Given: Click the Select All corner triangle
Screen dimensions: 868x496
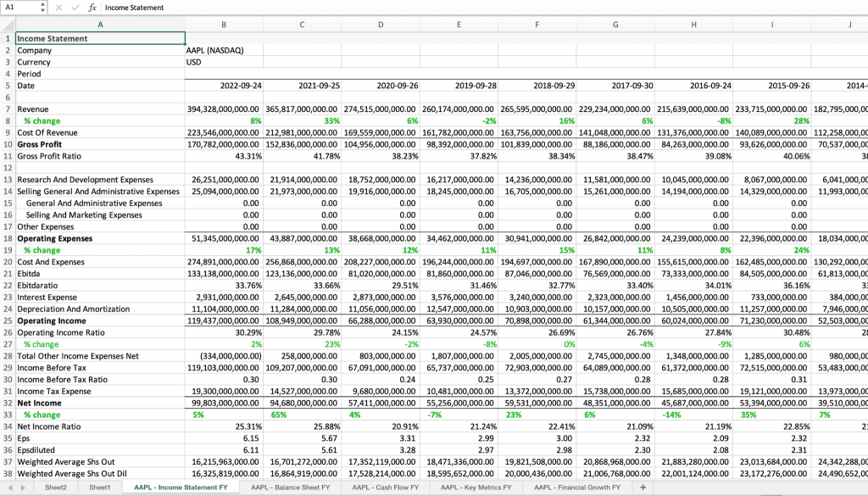Looking at the screenshot, I should tap(8, 25).
